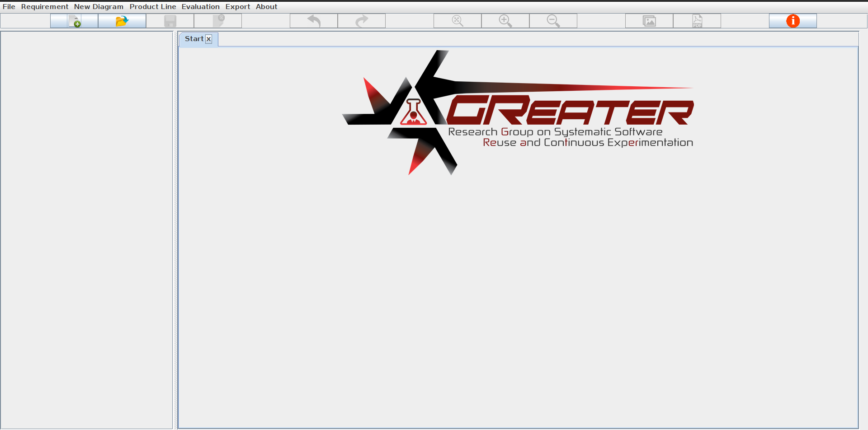Open the information panel
The height and width of the screenshot is (430, 868).
tap(793, 20)
